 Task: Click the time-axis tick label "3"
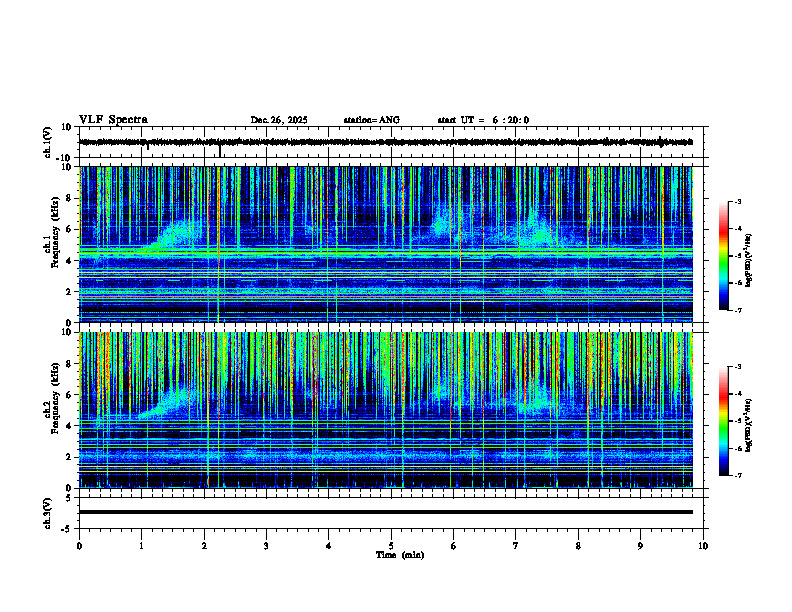(266, 546)
